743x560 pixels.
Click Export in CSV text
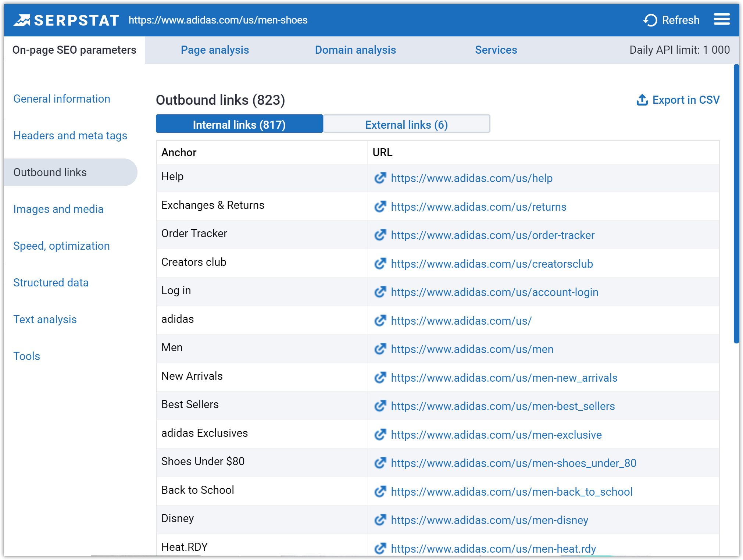pos(686,100)
